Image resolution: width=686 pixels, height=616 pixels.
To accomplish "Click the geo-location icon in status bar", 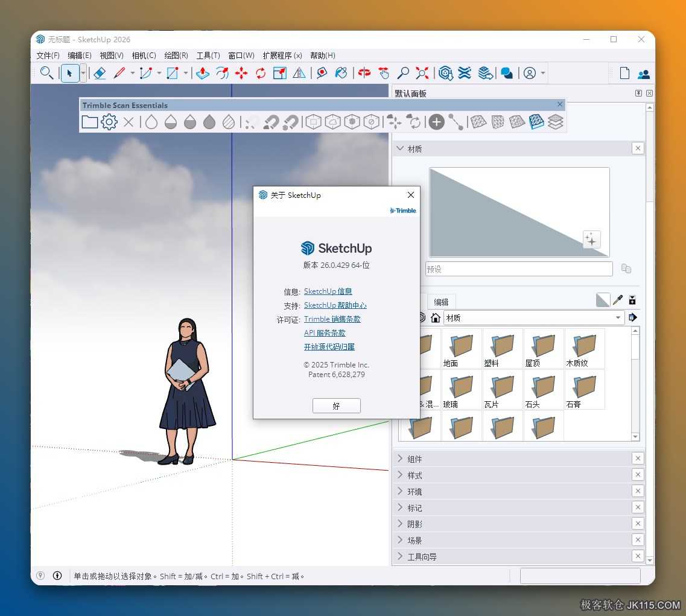I will pyautogui.click(x=40, y=576).
